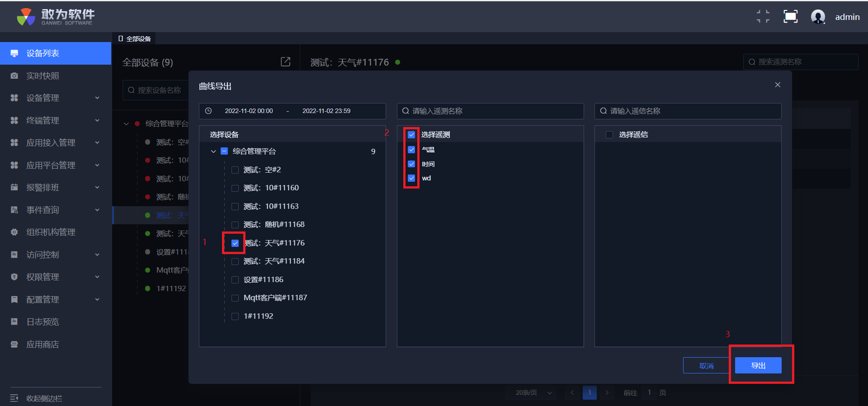Check the 测试: 空#2 device checkbox
This screenshot has width=868, height=406.
(x=235, y=170)
